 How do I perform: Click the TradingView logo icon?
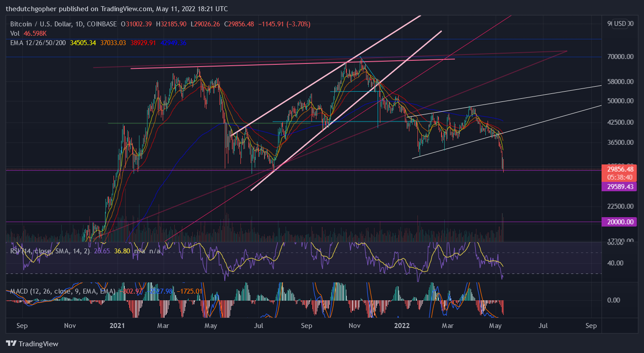click(x=12, y=344)
